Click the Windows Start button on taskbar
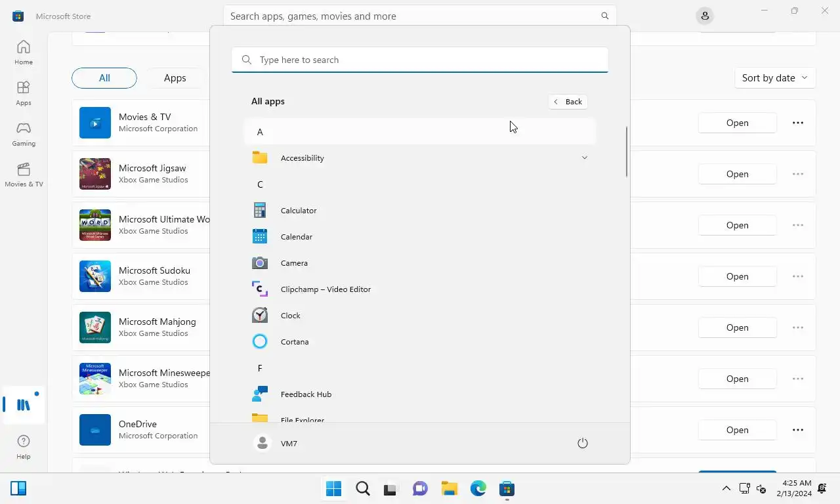840x504 pixels. [333, 488]
